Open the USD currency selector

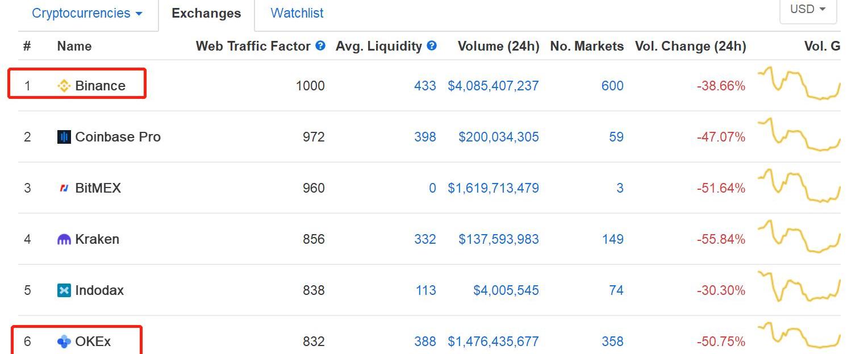click(807, 9)
